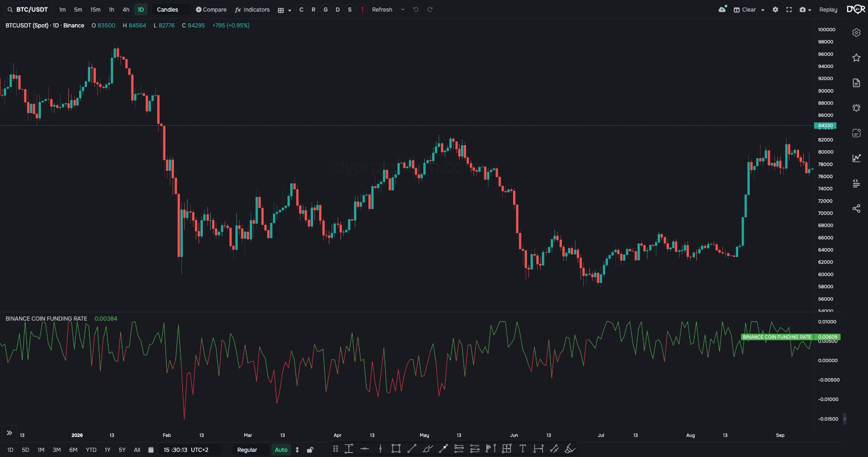Toggle the scale lock icon
The height and width of the screenshot is (457, 868).
click(x=310, y=450)
